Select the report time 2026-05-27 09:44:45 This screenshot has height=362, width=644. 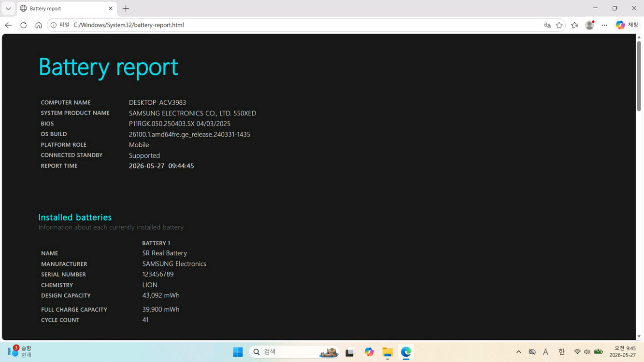tap(161, 166)
